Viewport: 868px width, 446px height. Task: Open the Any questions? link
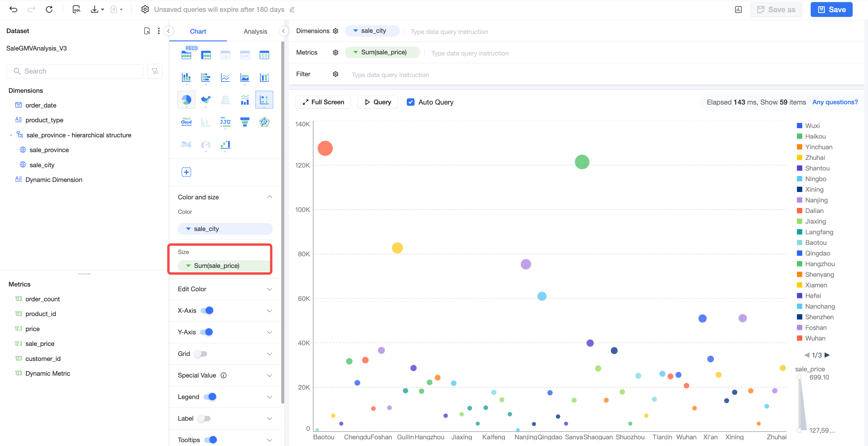pos(835,102)
